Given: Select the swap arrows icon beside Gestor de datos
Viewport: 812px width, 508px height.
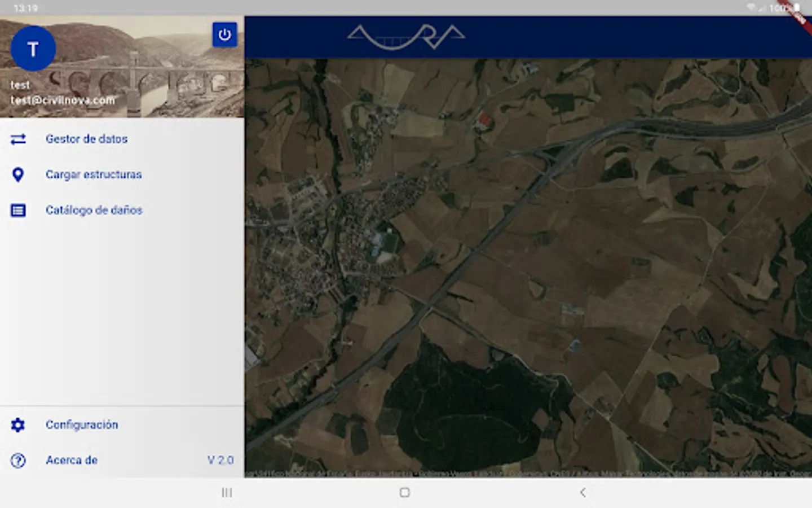Looking at the screenshot, I should tap(18, 139).
